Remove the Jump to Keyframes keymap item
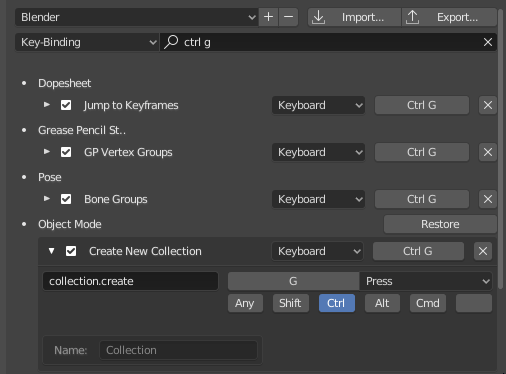 pyautogui.click(x=488, y=105)
